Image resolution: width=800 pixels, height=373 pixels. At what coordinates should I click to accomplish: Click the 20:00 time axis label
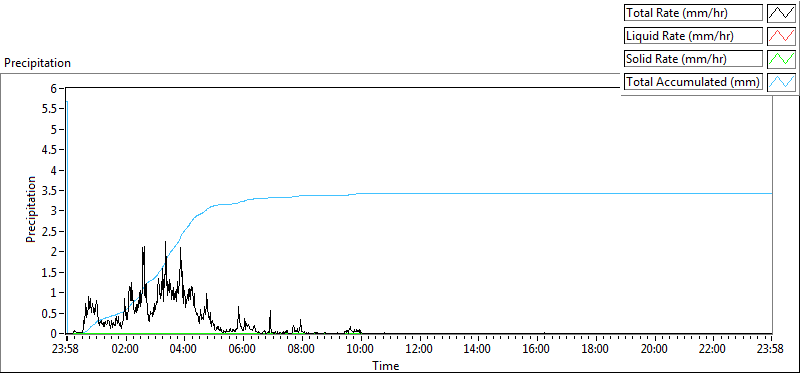(655, 350)
